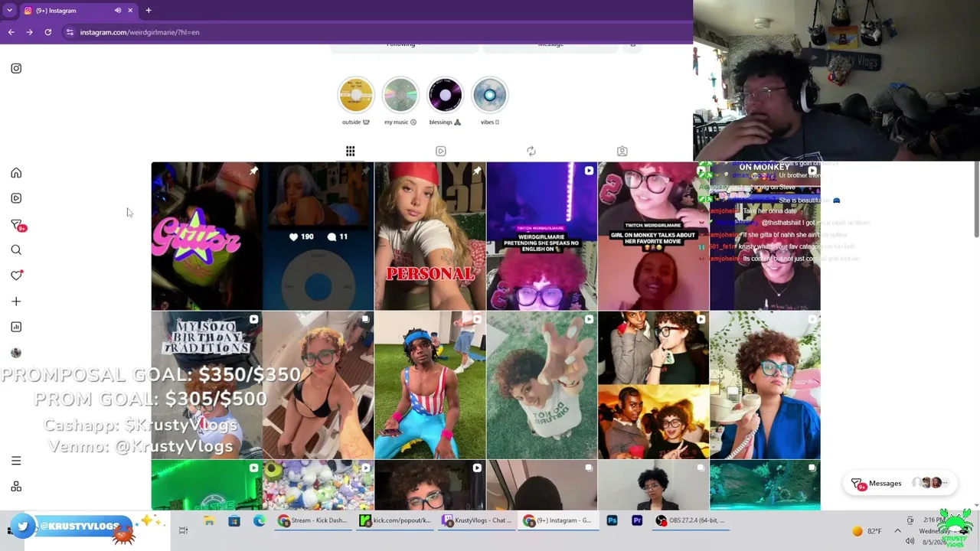This screenshot has width=980, height=551.
Task: Open a new browser tab
Action: (x=149, y=11)
